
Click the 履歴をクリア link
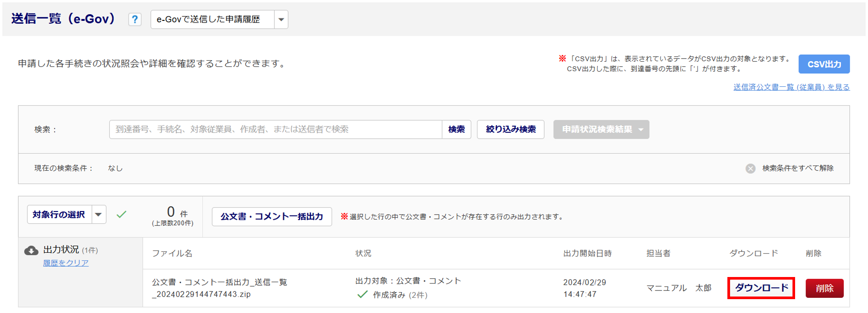click(66, 263)
